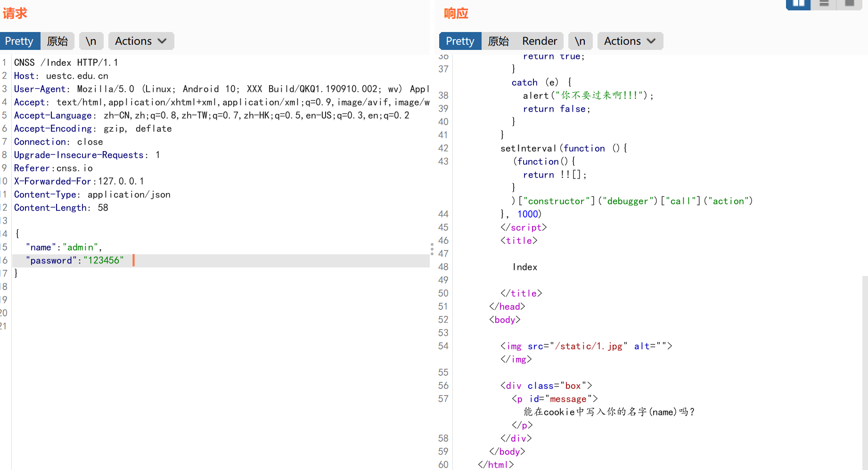The image size is (868, 470).
Task: Click the alert("你不要过来啊!!!") response line
Action: pyautogui.click(x=588, y=96)
